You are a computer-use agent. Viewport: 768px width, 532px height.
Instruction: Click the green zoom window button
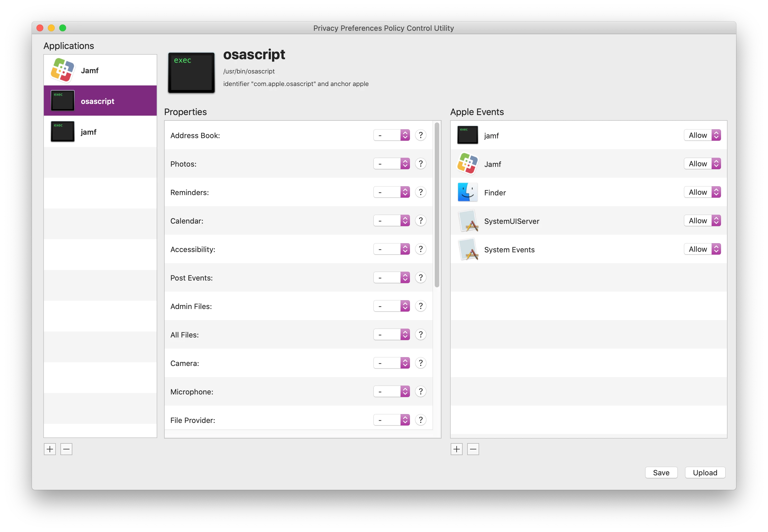(63, 28)
